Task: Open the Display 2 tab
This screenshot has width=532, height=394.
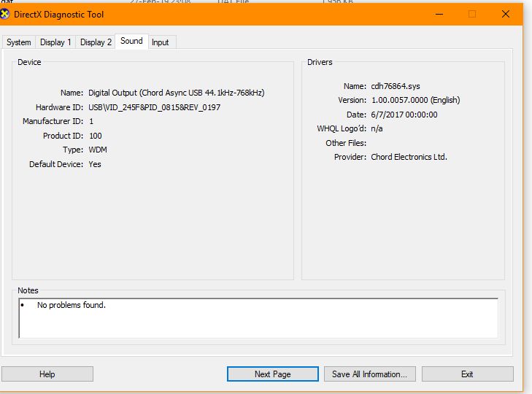Action: tap(96, 42)
